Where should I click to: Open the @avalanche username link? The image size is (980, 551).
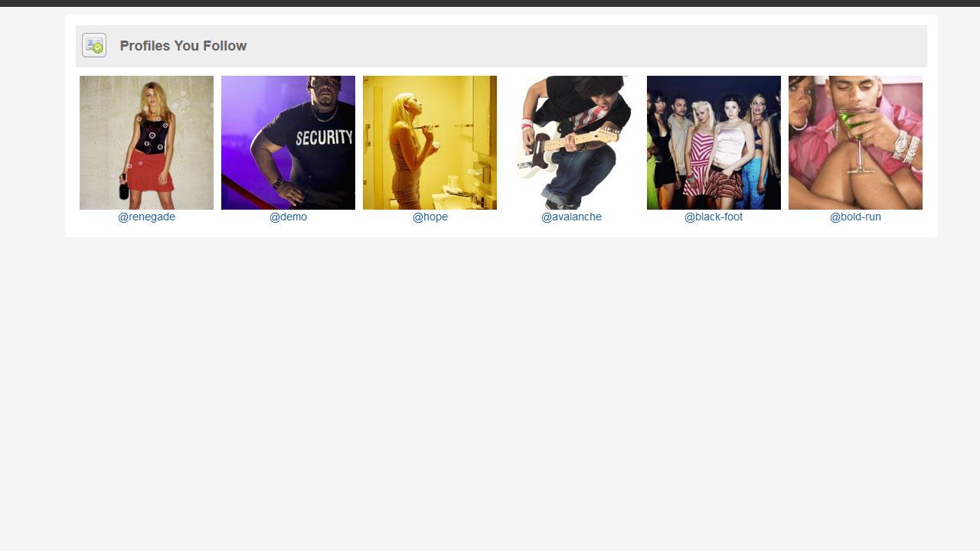click(571, 217)
